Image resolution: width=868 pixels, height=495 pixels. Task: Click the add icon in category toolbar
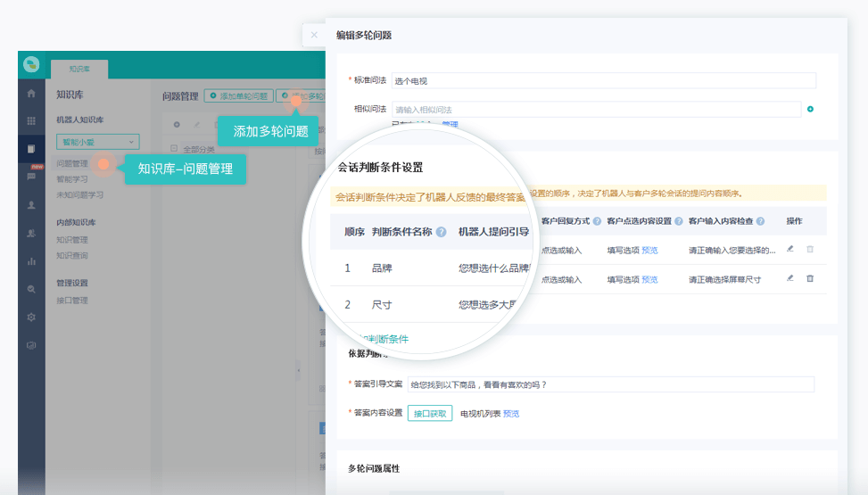pos(177,125)
